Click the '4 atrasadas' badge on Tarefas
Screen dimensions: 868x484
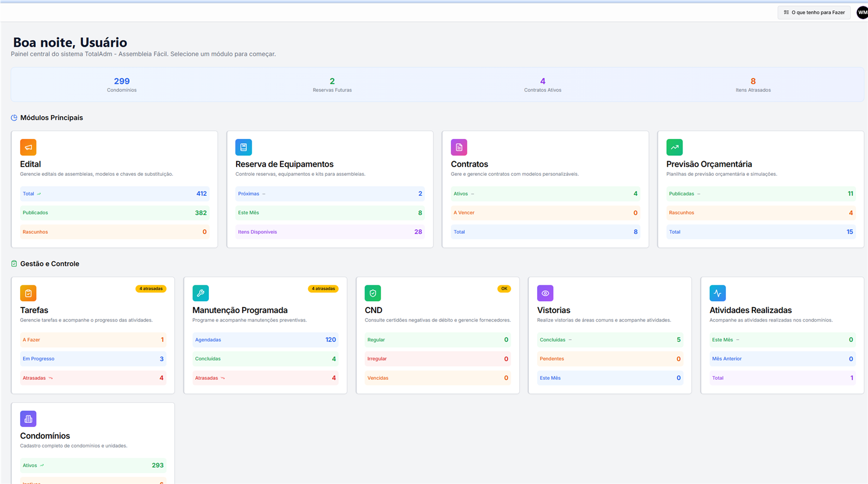(x=151, y=289)
